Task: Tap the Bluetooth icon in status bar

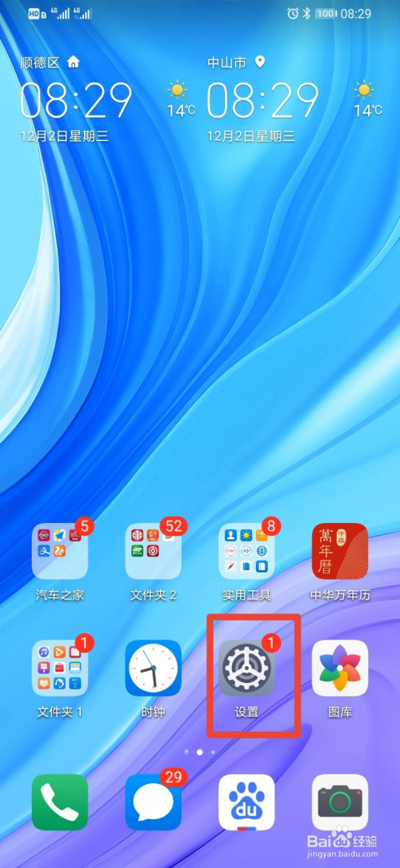Action: pyautogui.click(x=306, y=14)
